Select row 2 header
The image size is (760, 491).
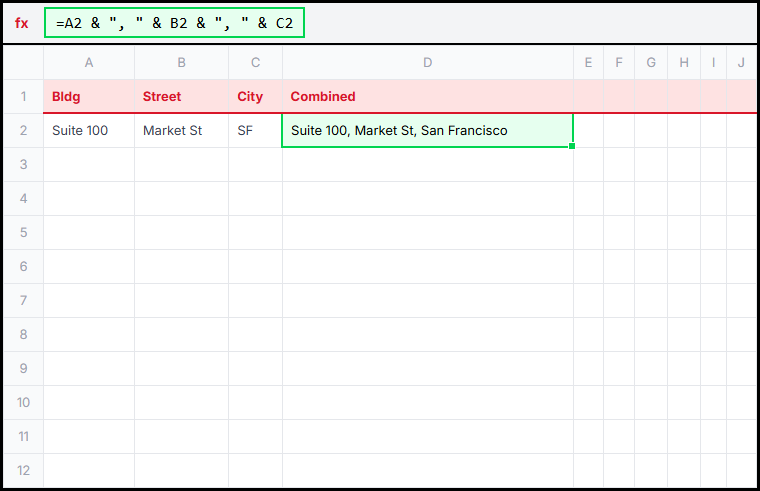pyautogui.click(x=23, y=131)
